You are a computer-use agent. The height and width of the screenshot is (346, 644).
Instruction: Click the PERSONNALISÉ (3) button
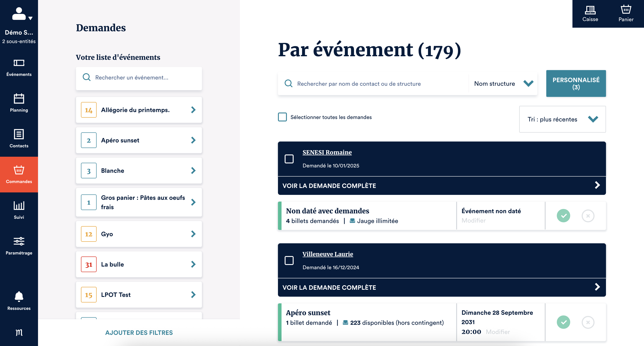click(576, 83)
